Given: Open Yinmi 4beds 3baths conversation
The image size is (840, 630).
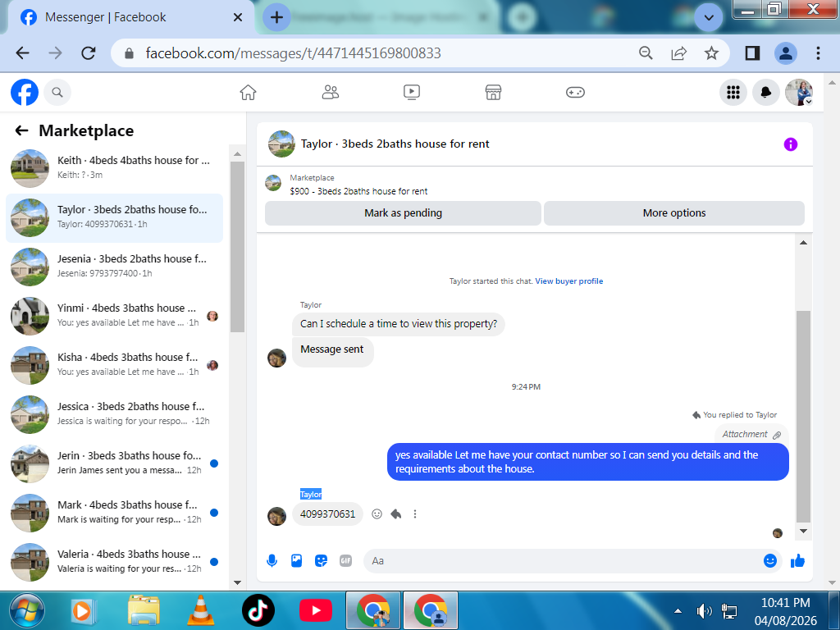Looking at the screenshot, I should pos(114,316).
